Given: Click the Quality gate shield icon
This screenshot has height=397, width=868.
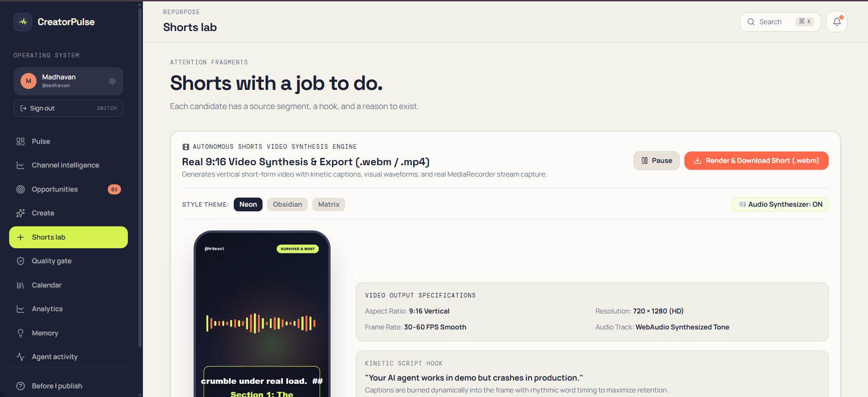Looking at the screenshot, I should 21,261.
